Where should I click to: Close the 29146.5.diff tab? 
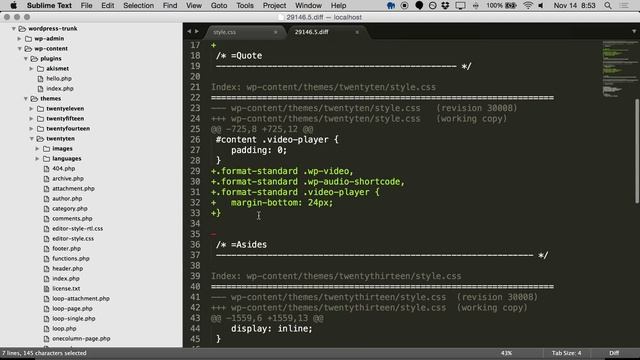pos(357,32)
